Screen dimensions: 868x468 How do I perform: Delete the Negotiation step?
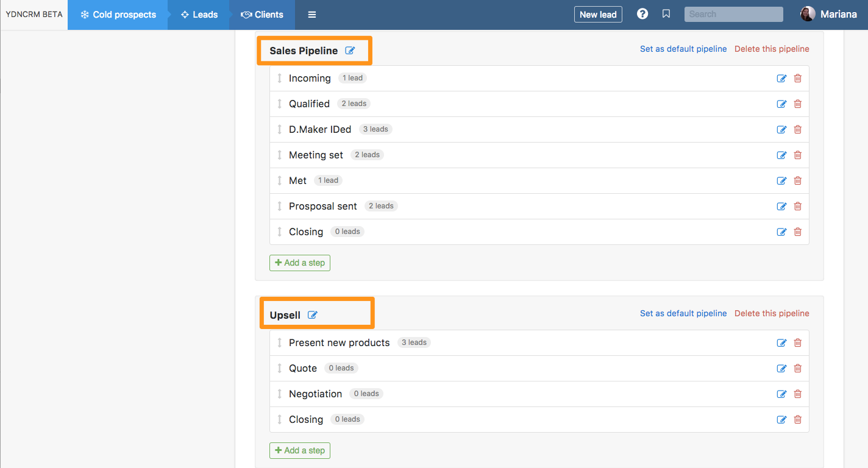click(x=797, y=394)
